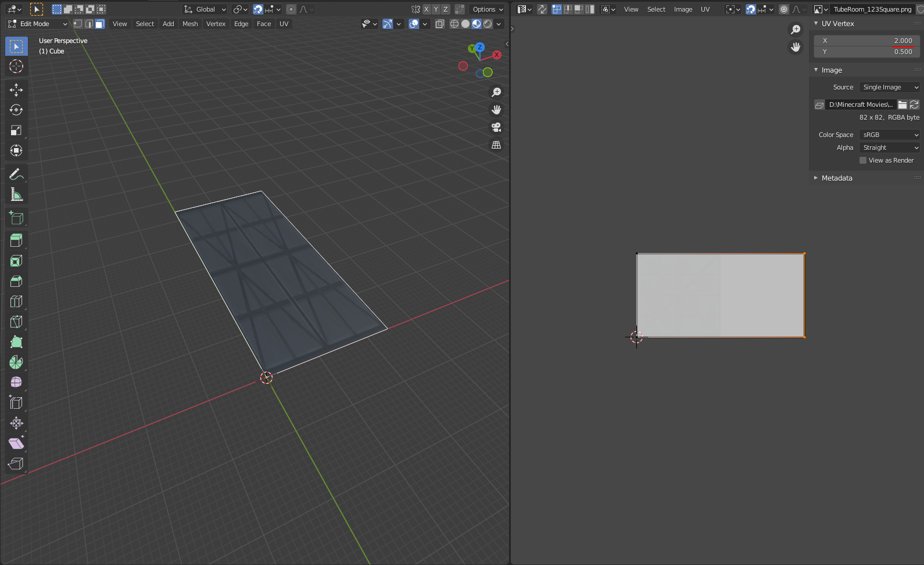Screen dimensions: 924x565
Task: Choose the Loop Cut tool
Action: pos(16,301)
